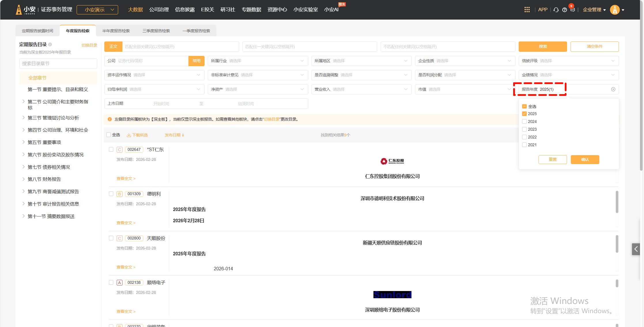Open the 所属行业 dropdown
The width and height of the screenshot is (644, 327).
[x=257, y=61]
